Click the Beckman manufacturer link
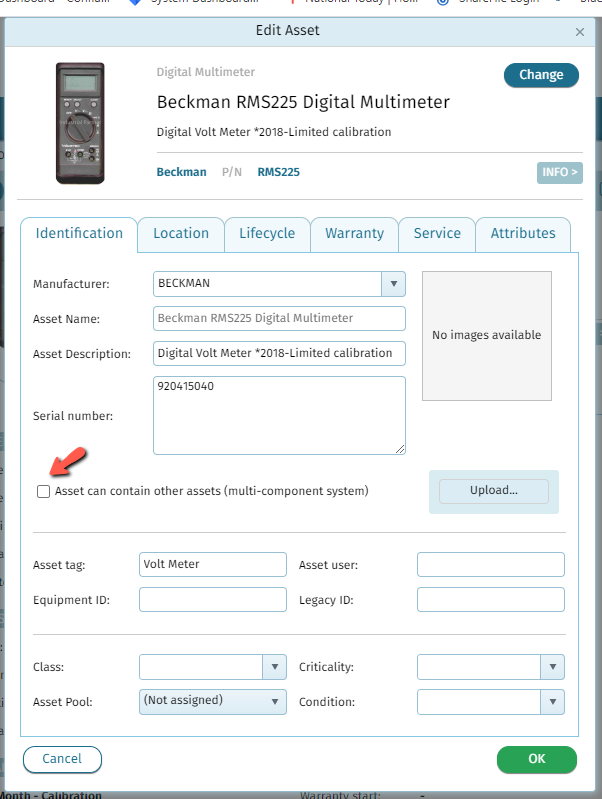The width and height of the screenshot is (602, 799). (x=181, y=172)
